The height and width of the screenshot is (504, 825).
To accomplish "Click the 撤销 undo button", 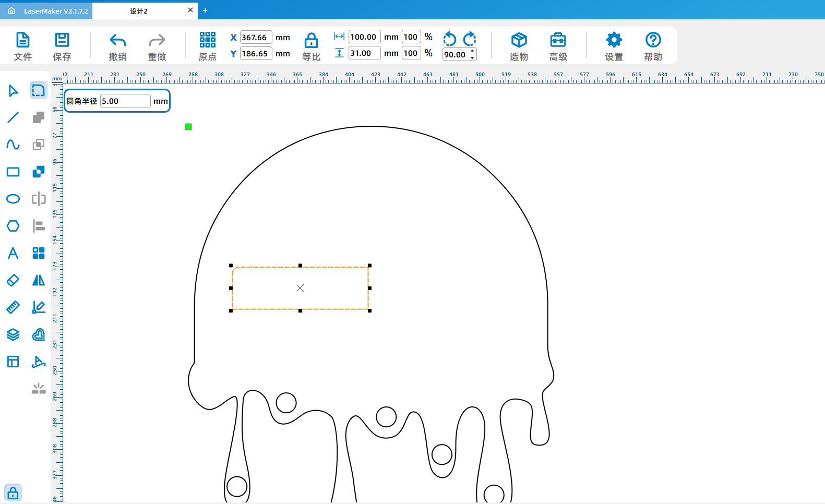I will coord(117,46).
